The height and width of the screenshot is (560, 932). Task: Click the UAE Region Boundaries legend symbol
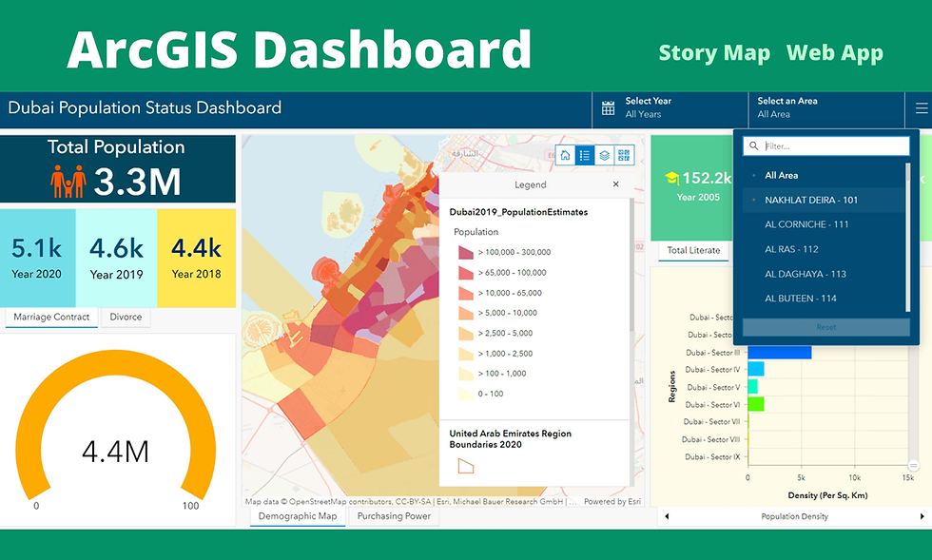click(466, 466)
